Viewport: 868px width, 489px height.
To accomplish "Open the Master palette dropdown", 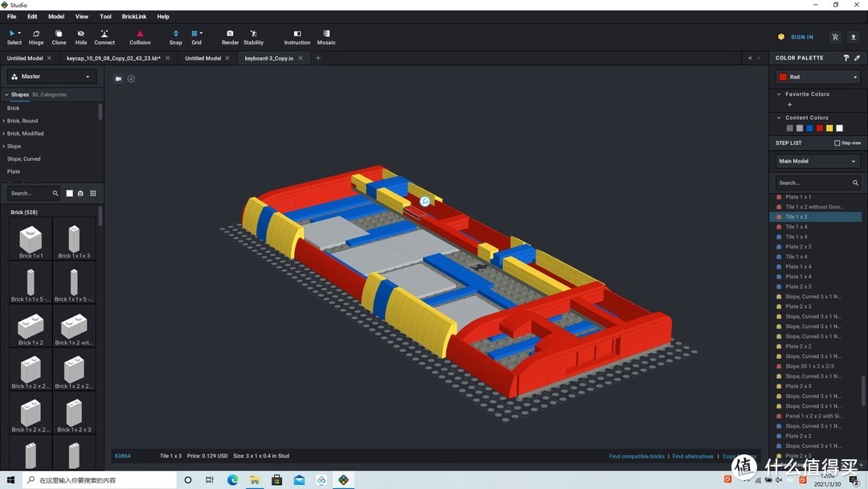I will (51, 76).
